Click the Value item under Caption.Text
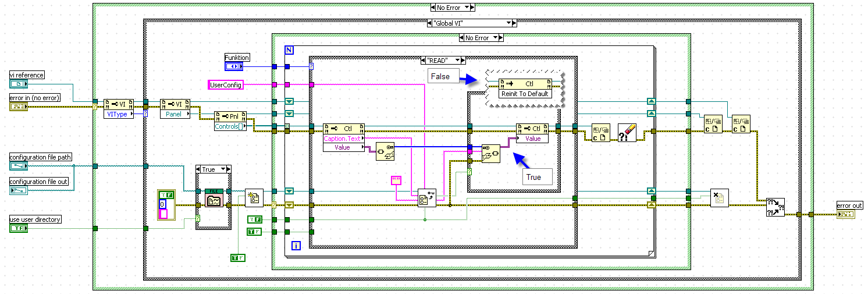This screenshot has width=868, height=294. click(x=344, y=147)
